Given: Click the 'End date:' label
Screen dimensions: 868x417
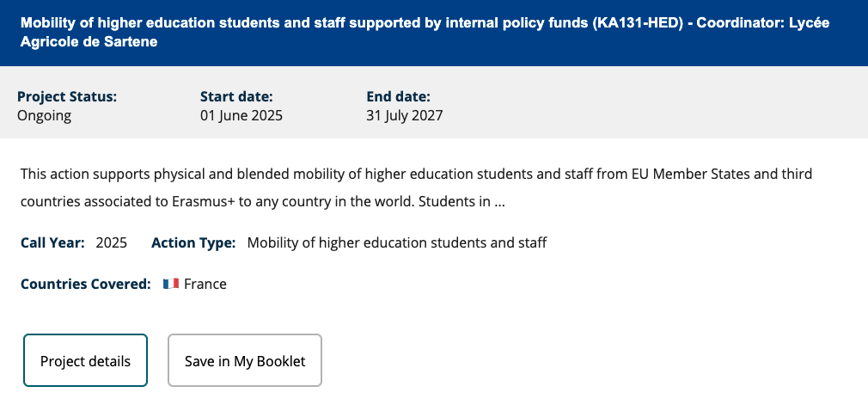Looking at the screenshot, I should click(x=399, y=96).
